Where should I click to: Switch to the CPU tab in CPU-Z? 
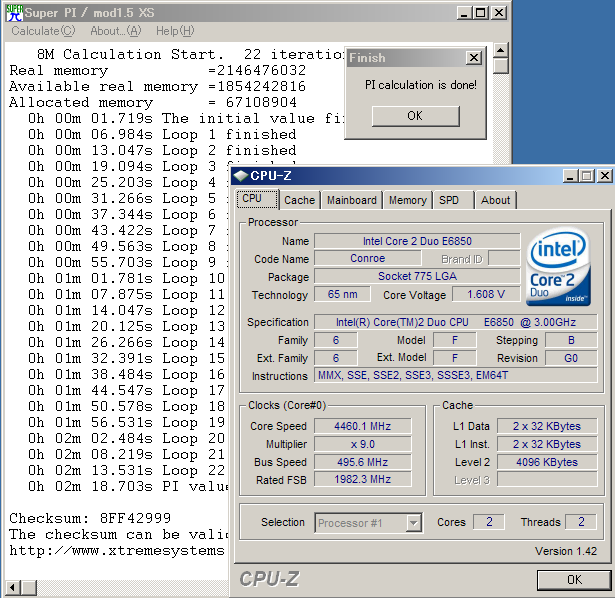click(258, 199)
